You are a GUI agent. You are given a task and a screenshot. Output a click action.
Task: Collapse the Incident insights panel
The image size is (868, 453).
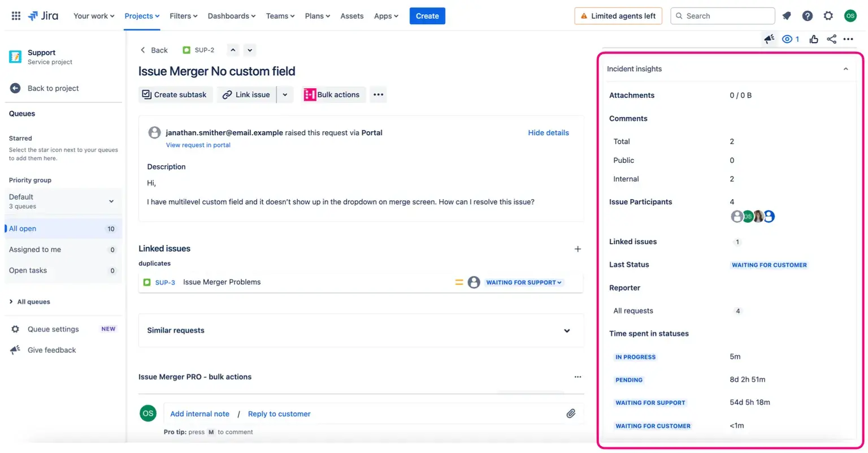tap(845, 69)
